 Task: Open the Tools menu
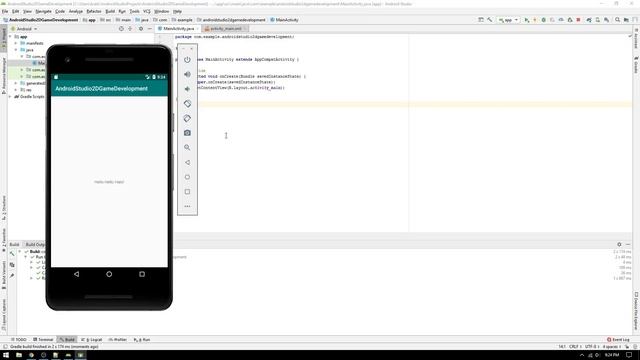pyautogui.click(x=135, y=11)
